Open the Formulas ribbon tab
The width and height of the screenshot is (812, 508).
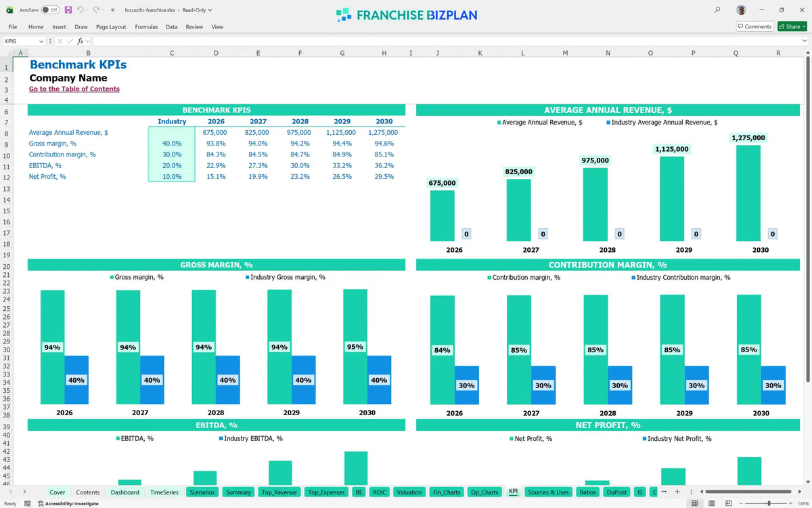(146, 27)
